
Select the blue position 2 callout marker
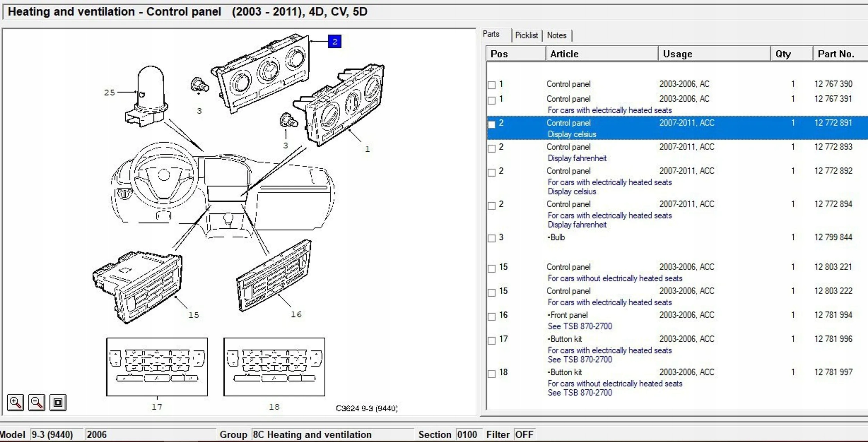point(334,42)
